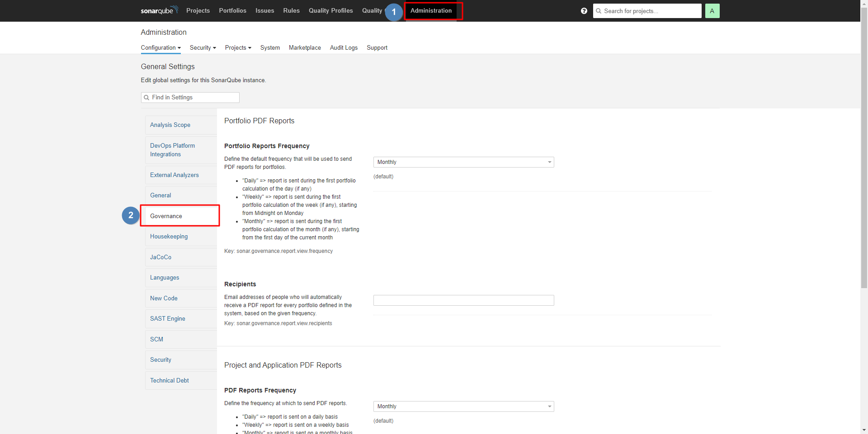Open the Marketplace link

click(305, 48)
